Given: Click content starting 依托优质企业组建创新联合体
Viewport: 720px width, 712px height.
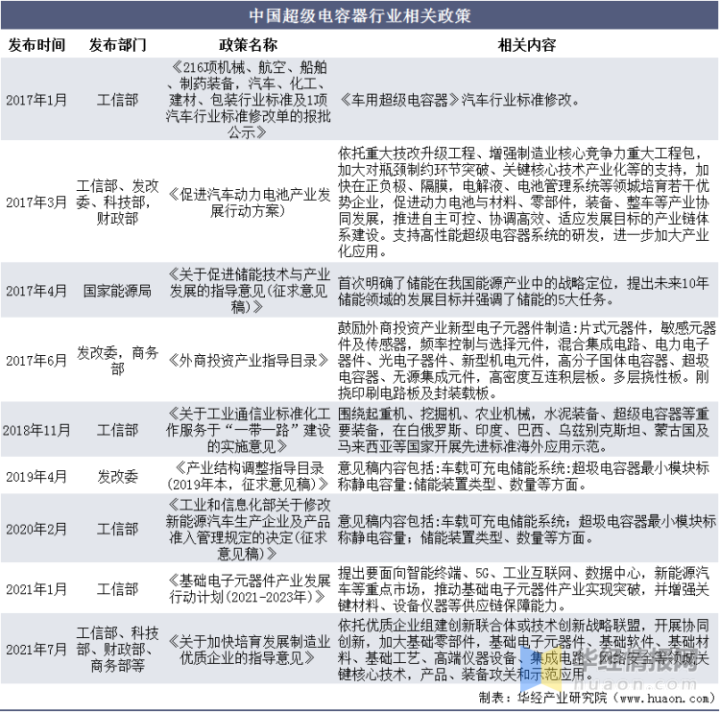Looking at the screenshot, I should tap(524, 650).
